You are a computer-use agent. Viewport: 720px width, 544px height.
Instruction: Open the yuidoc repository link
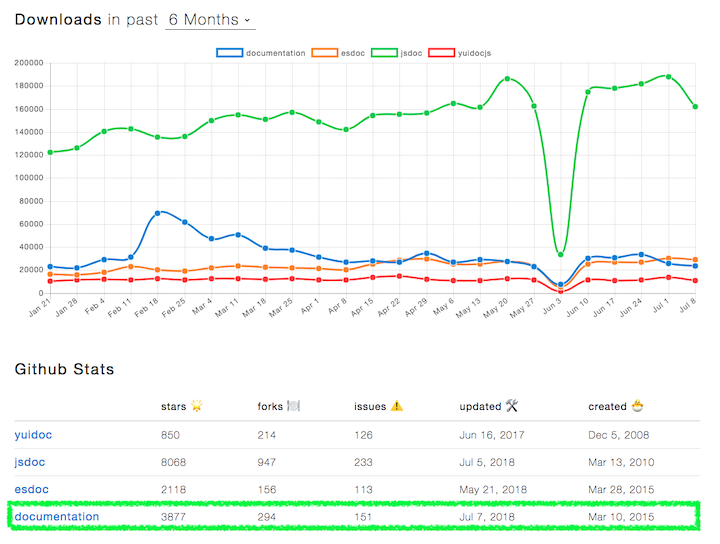click(33, 435)
